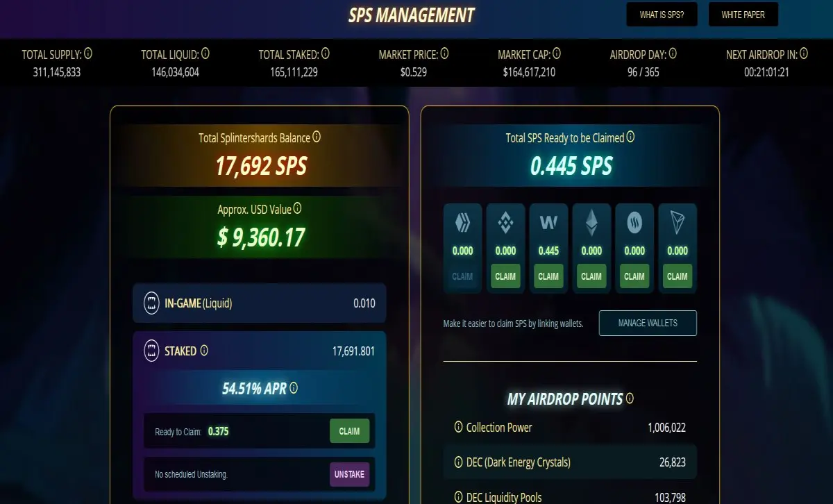The width and height of the screenshot is (833, 504).
Task: Click info icon before DEC Liquidity Pools
Action: pos(458,497)
